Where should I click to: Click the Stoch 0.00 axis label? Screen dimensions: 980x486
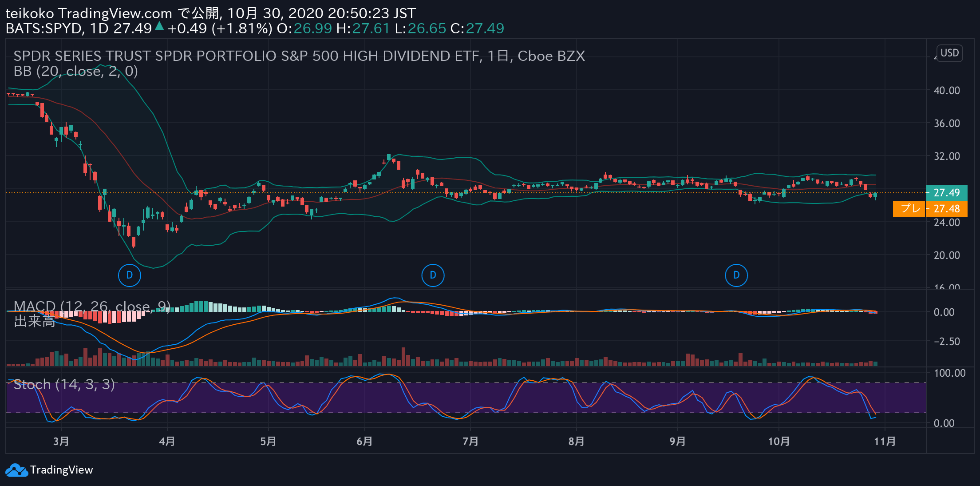944,423
